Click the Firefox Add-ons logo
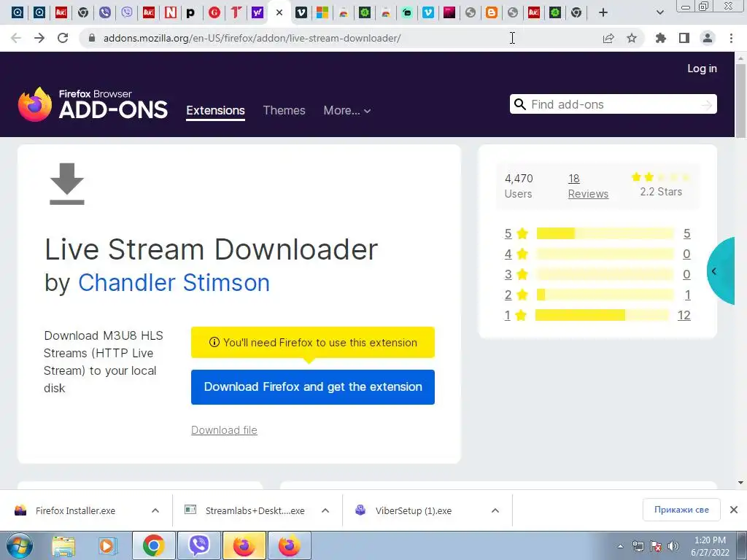Viewport: 747px width, 560px height. click(93, 104)
